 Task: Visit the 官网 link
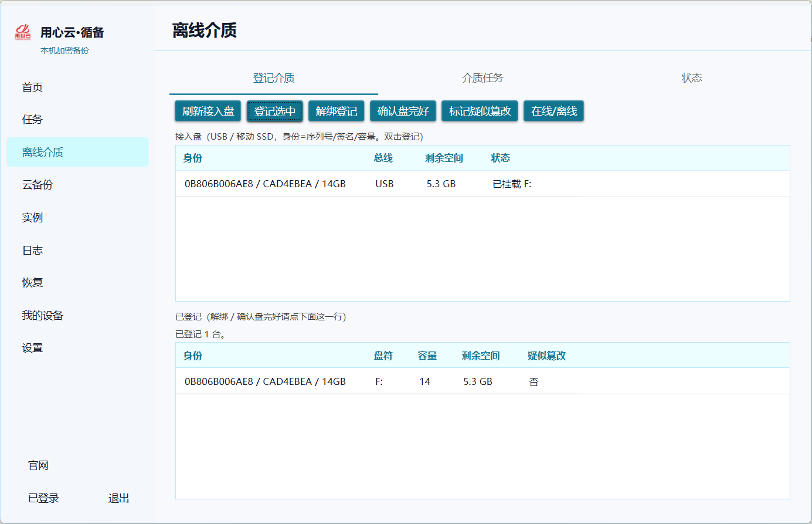[x=38, y=465]
